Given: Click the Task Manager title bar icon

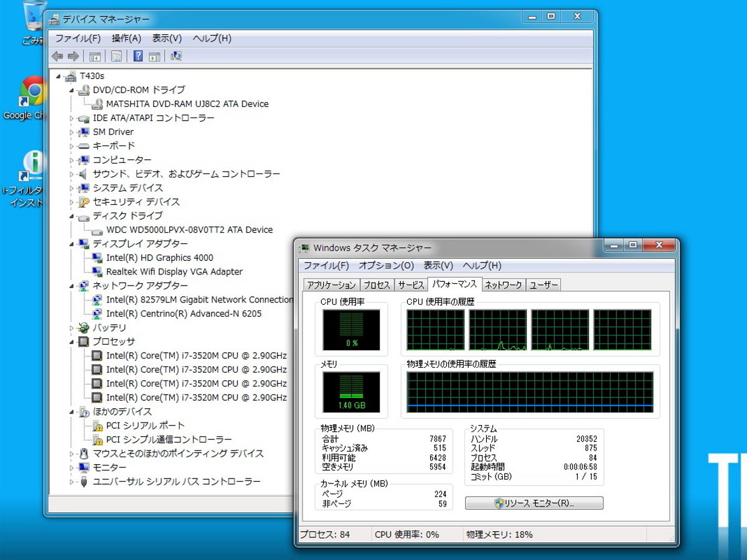Looking at the screenshot, I should 304,248.
